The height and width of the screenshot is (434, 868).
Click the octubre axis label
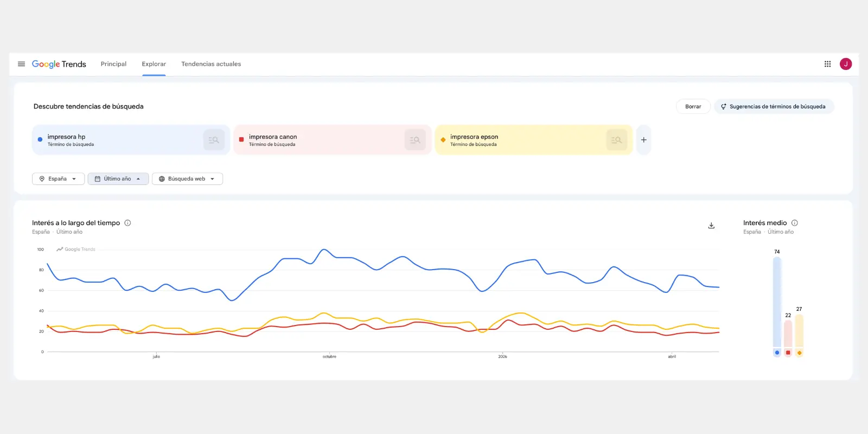[x=329, y=356]
